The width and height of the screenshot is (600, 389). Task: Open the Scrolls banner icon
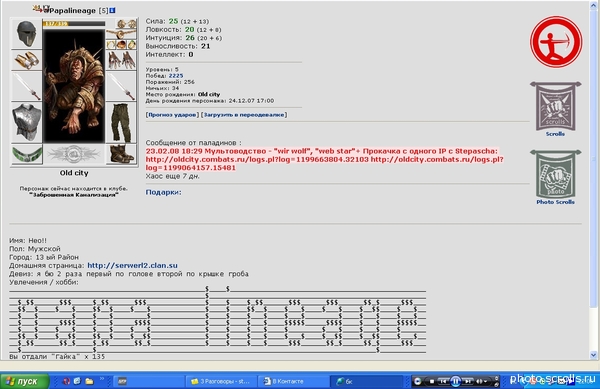(556, 106)
